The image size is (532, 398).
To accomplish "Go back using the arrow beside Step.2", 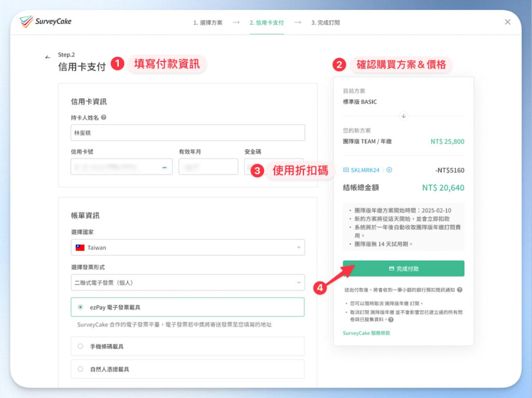I will point(47,57).
